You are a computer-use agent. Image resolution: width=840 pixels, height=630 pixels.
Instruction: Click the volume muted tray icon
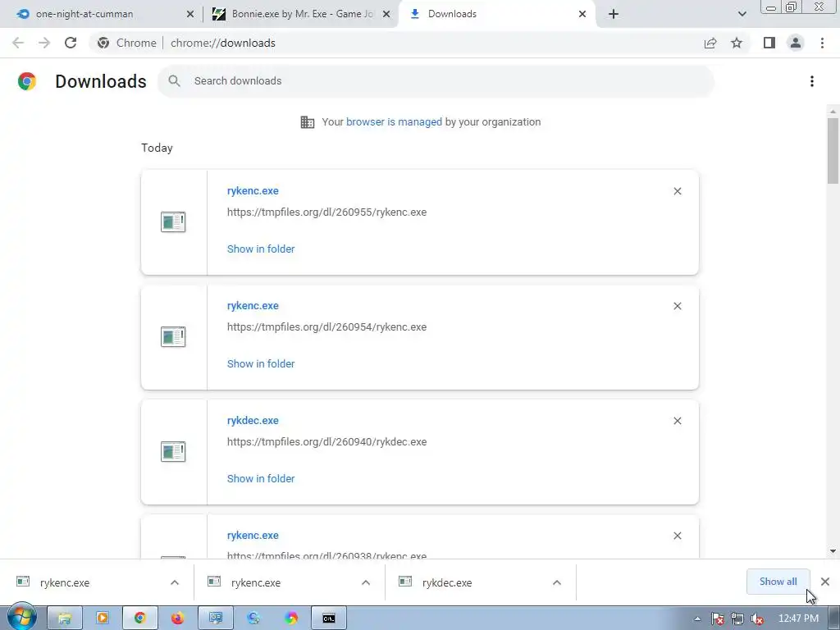click(757, 619)
